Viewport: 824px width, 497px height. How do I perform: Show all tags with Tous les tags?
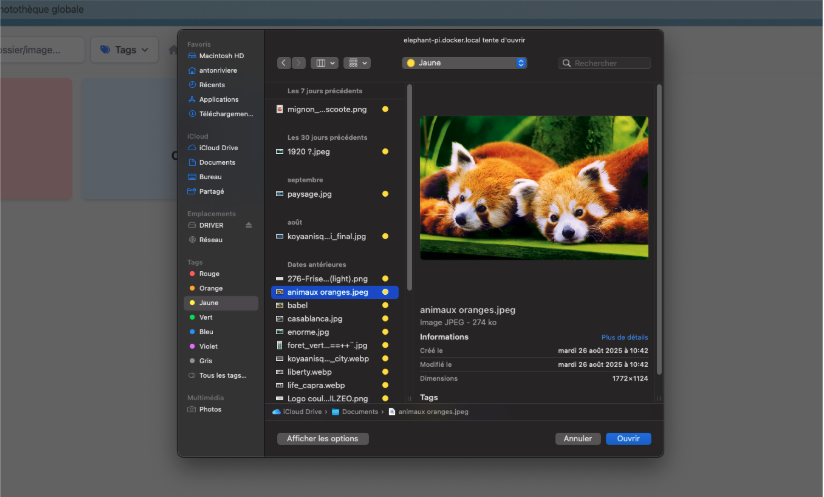[222, 375]
